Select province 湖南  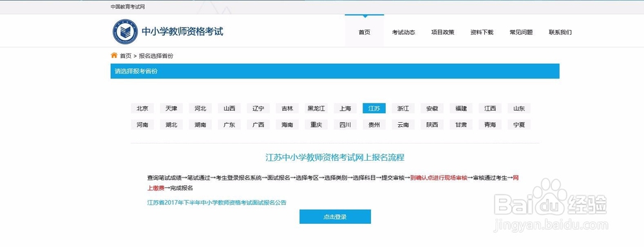tap(200, 125)
